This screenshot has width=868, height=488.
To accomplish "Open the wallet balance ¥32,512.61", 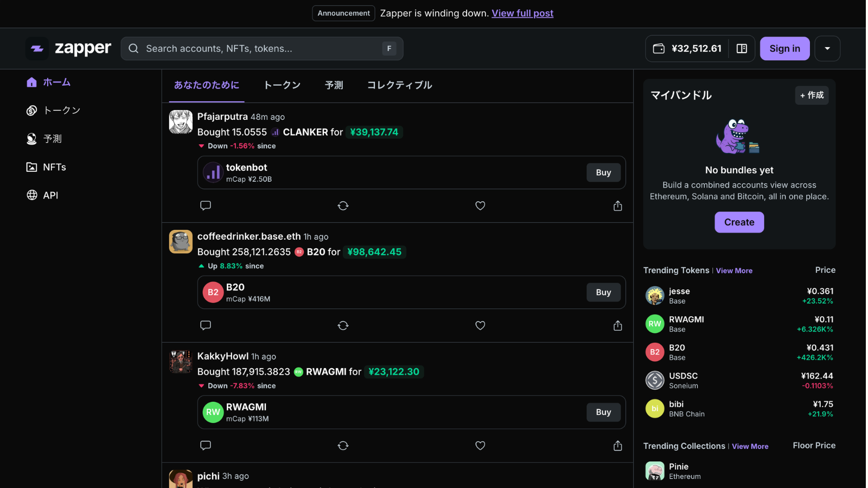I will click(687, 48).
